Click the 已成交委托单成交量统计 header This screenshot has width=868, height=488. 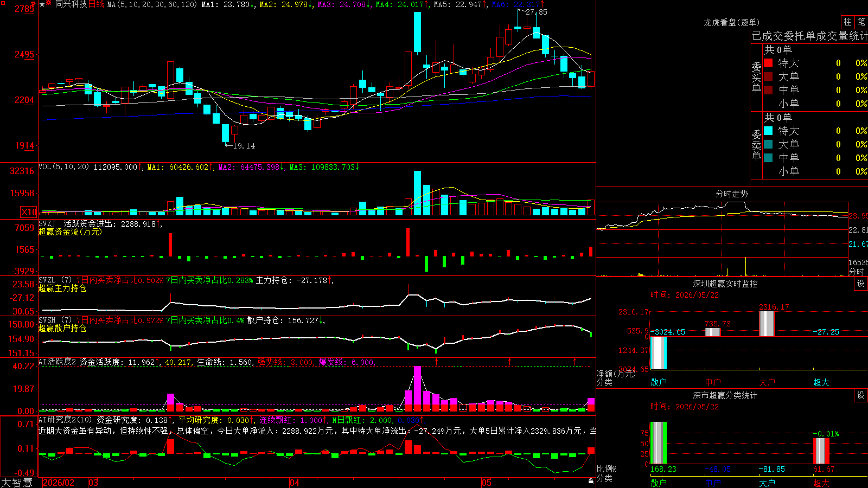pos(809,36)
